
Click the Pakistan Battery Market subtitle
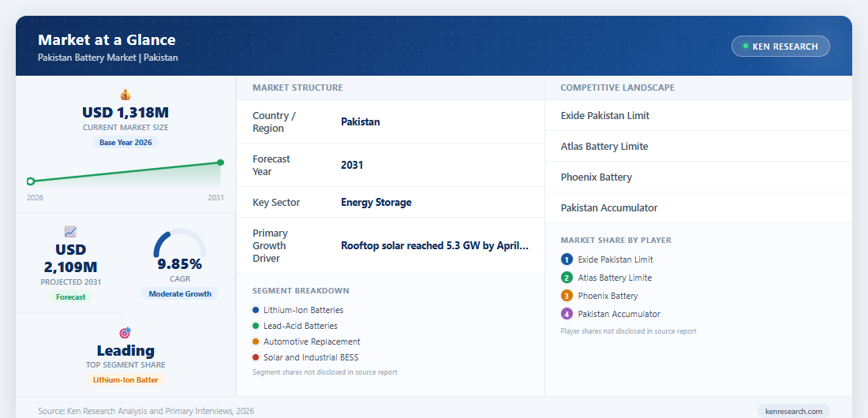click(x=108, y=57)
